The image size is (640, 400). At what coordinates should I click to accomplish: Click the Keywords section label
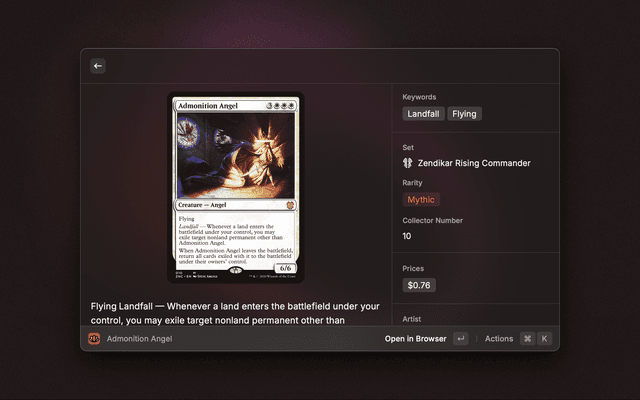[420, 97]
